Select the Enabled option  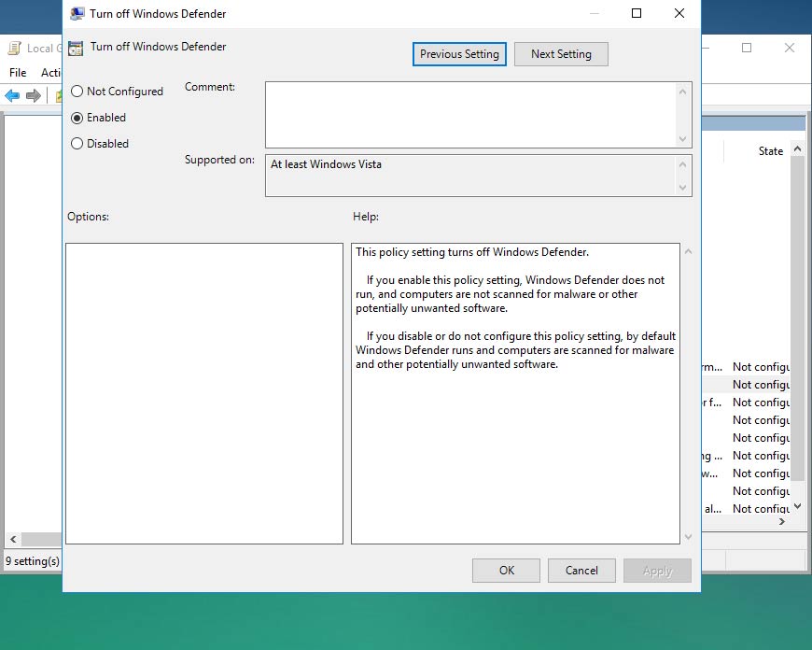76,118
